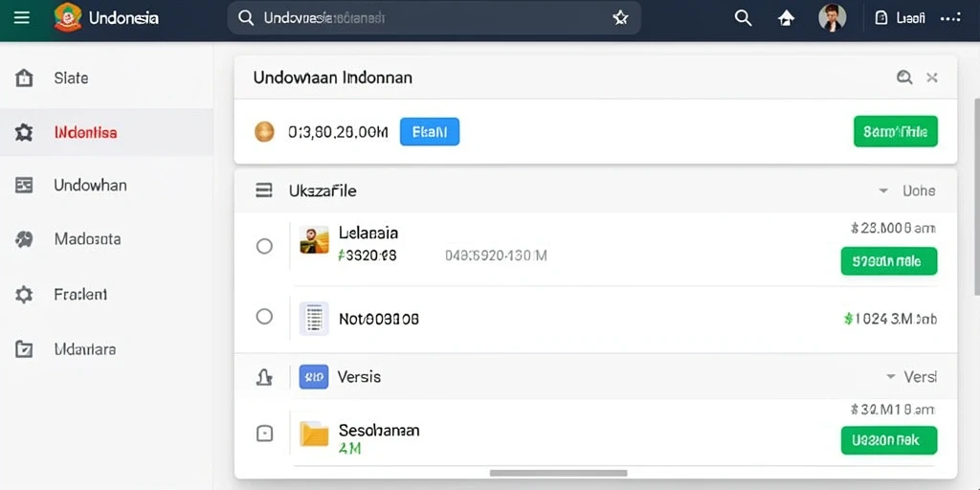Click the list icon beside Ukazafile
The height and width of the screenshot is (490, 980).
click(x=264, y=190)
